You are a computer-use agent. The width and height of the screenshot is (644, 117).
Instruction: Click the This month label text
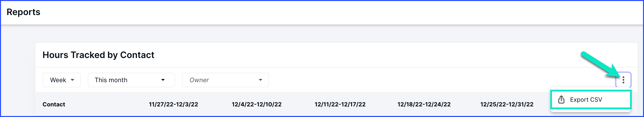111,80
